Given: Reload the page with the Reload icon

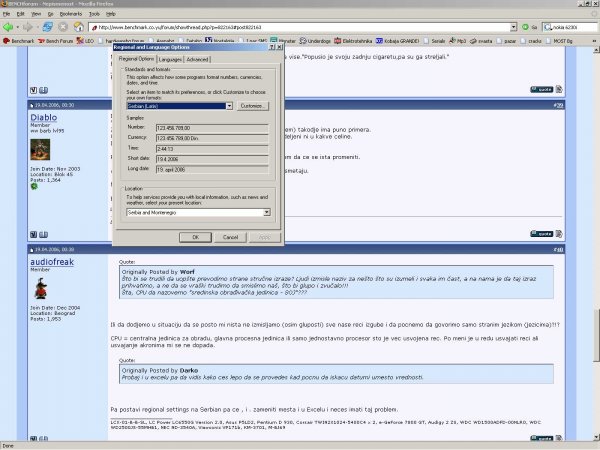Looking at the screenshot, I should tap(47, 27).
